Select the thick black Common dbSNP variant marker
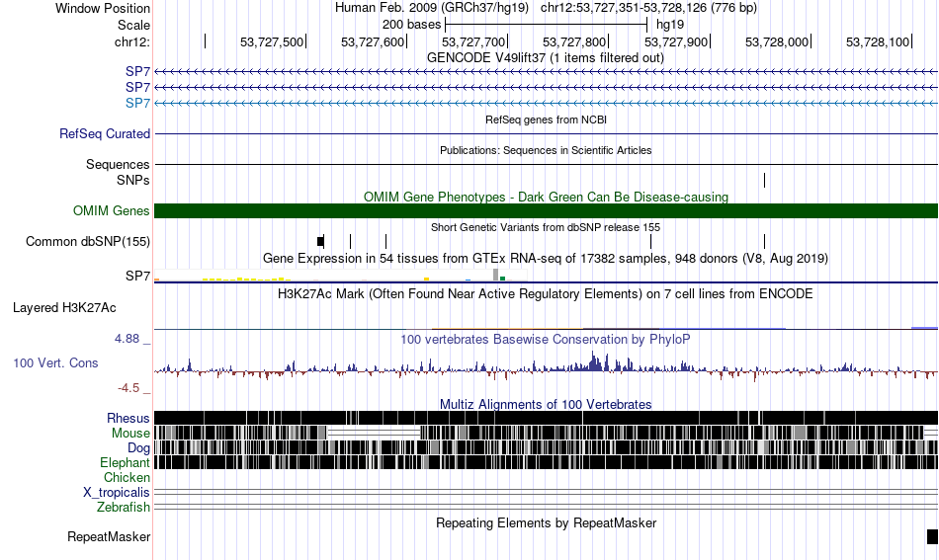This screenshot has height=560, width=939. click(321, 241)
